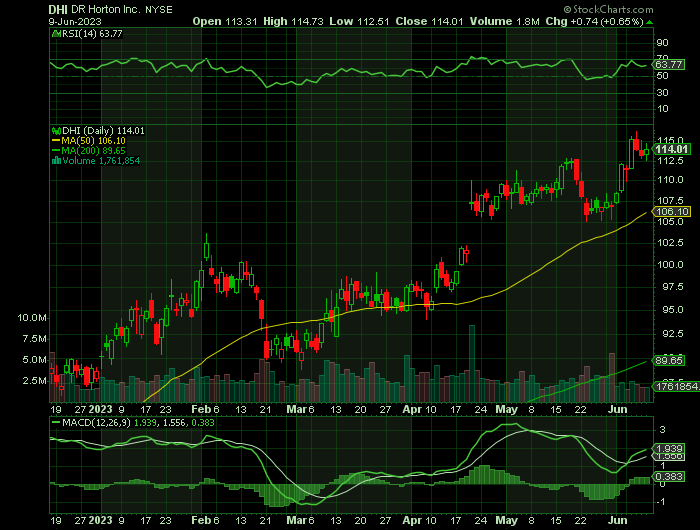Click the 97.5 price axis label
The width and height of the screenshot is (700, 530).
[x=672, y=287]
